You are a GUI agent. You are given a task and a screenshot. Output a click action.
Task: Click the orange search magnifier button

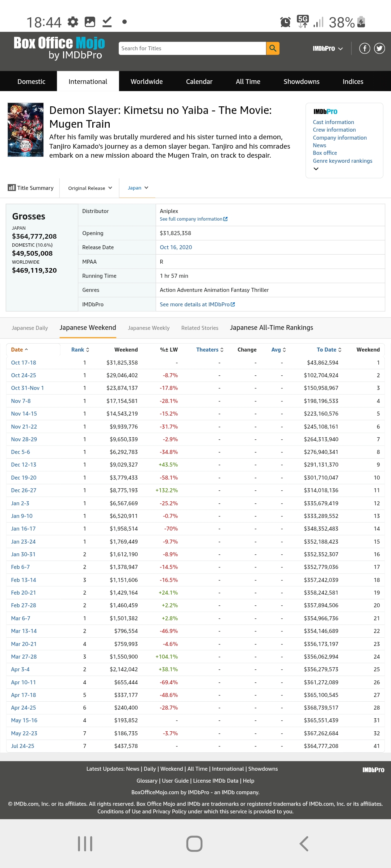(x=273, y=48)
